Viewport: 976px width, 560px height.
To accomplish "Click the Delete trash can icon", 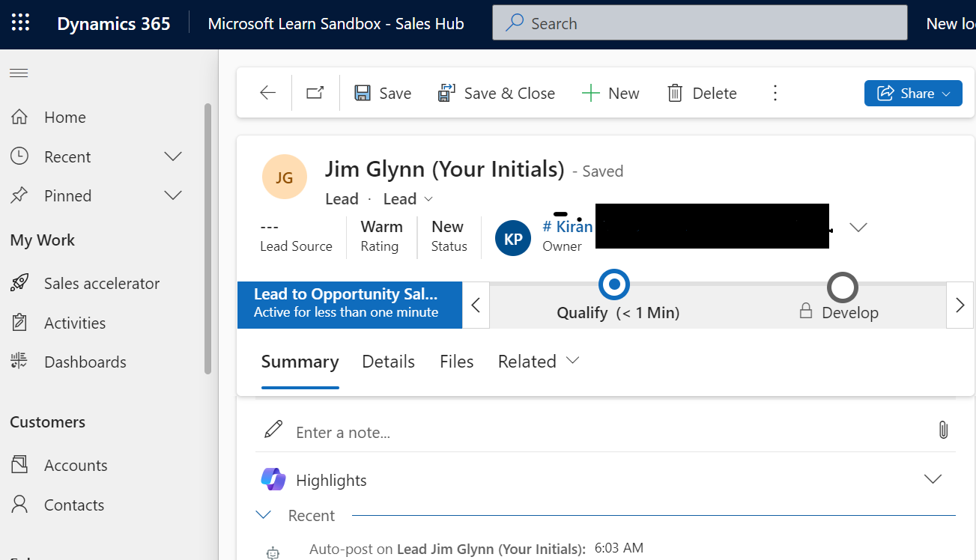I will [675, 93].
